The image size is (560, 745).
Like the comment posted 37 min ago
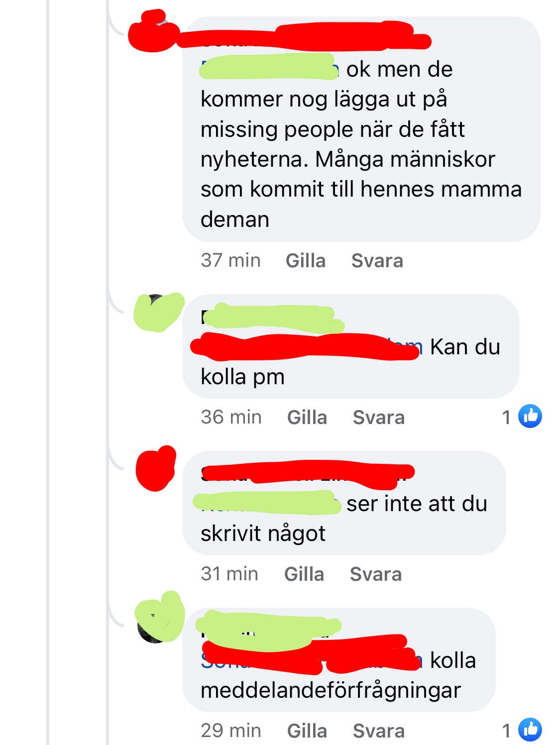[x=305, y=261]
